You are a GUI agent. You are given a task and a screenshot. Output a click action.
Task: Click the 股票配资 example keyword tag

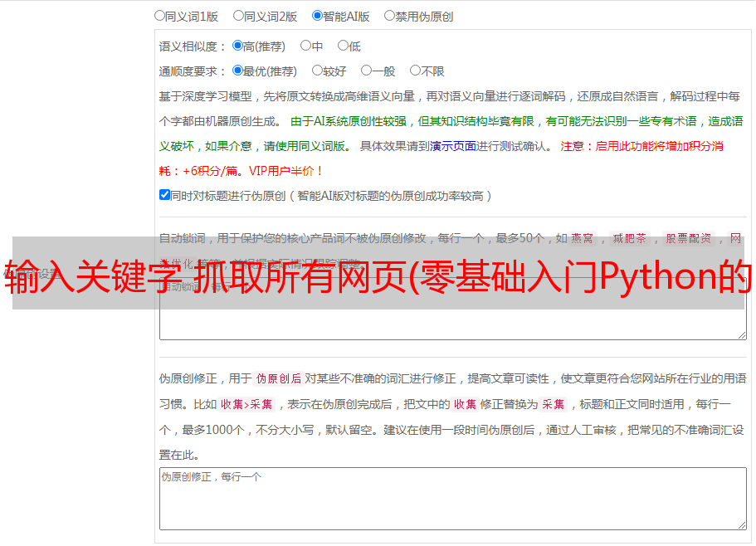coord(689,238)
